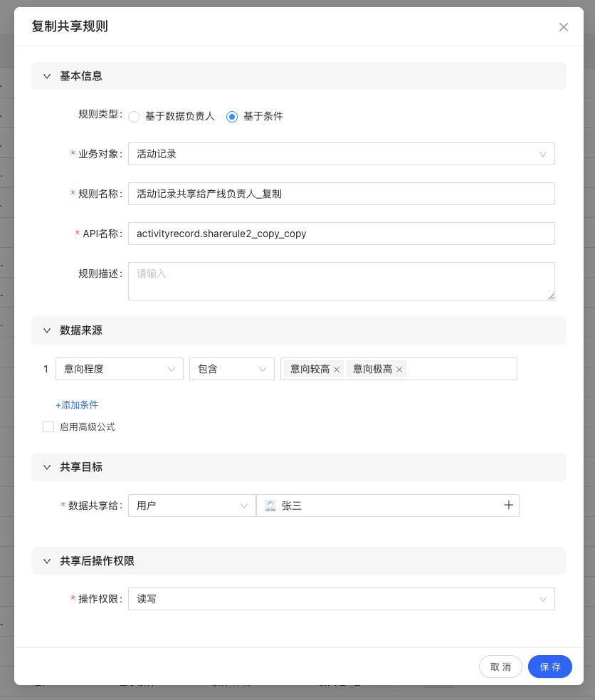595x700 pixels.
Task: Click the +添加条件 link
Action: pos(77,404)
